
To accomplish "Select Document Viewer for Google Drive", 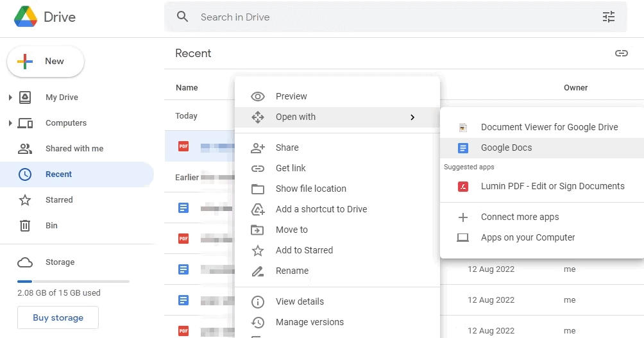I will 549,127.
